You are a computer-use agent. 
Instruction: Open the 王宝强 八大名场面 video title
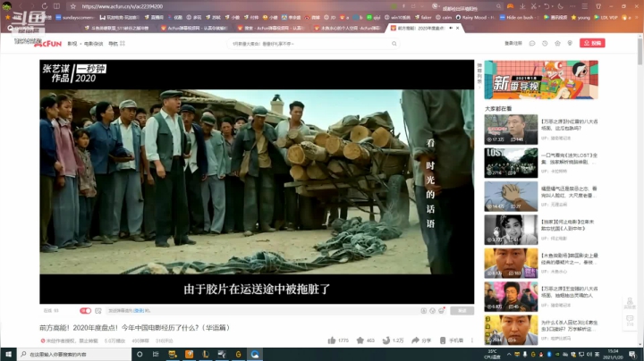[x=569, y=291]
